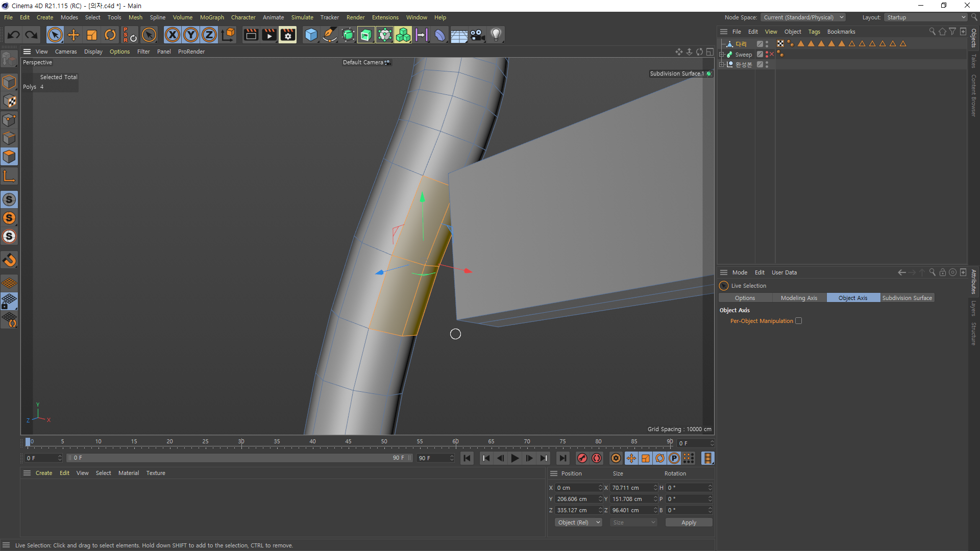Select the Rotate tool
This screenshot has width=980, height=551.
(110, 35)
